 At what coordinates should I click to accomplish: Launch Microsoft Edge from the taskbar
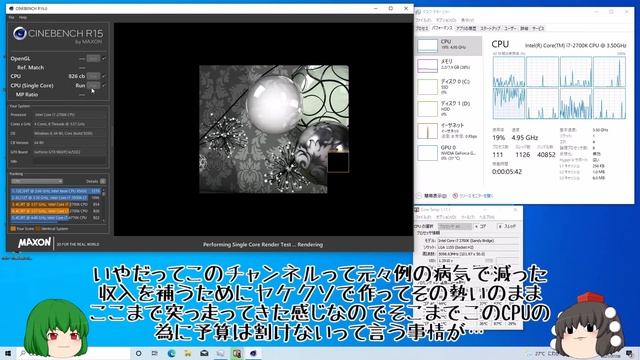(171, 353)
